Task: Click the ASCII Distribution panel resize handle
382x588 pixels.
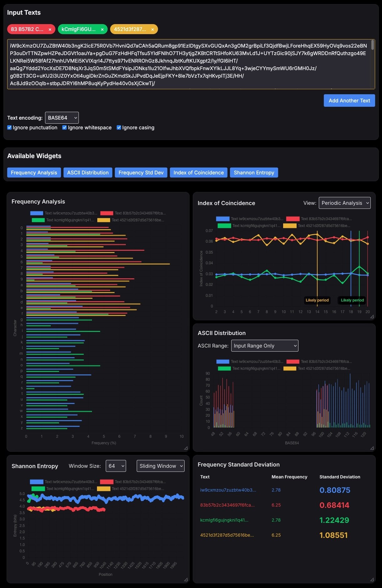Action: click(x=372, y=448)
